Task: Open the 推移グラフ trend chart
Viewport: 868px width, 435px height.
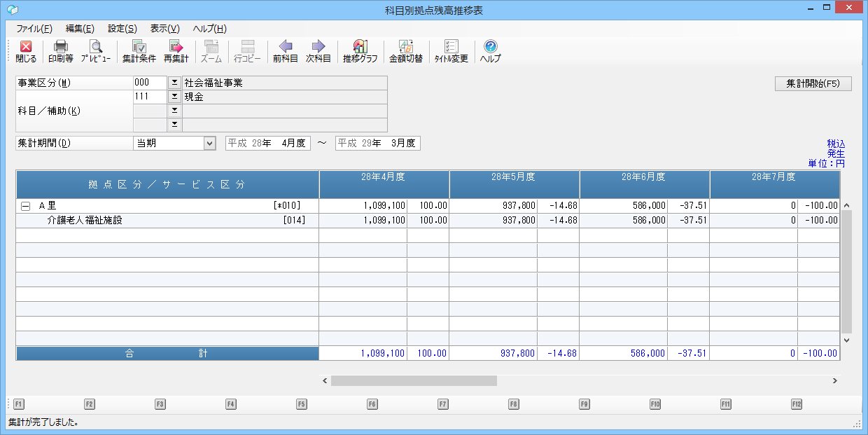Action: (360, 51)
